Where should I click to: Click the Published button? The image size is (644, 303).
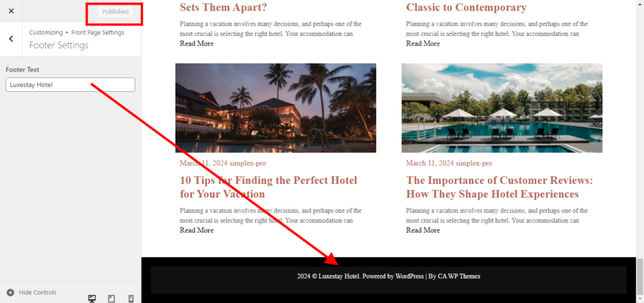point(116,11)
